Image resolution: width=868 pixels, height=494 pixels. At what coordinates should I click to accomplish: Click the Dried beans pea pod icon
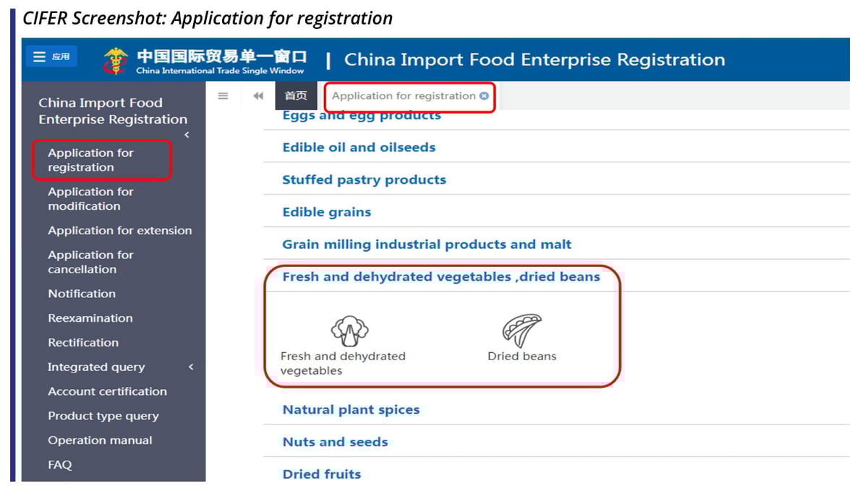click(522, 331)
